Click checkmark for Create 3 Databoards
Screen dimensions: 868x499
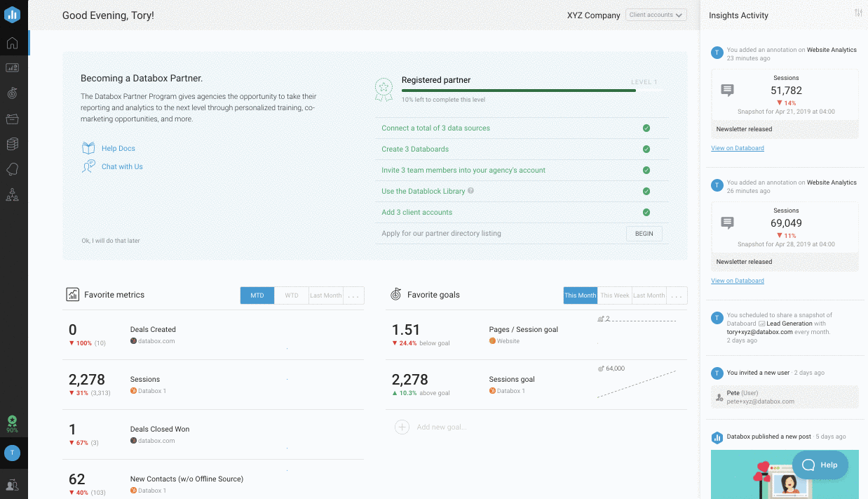click(646, 149)
